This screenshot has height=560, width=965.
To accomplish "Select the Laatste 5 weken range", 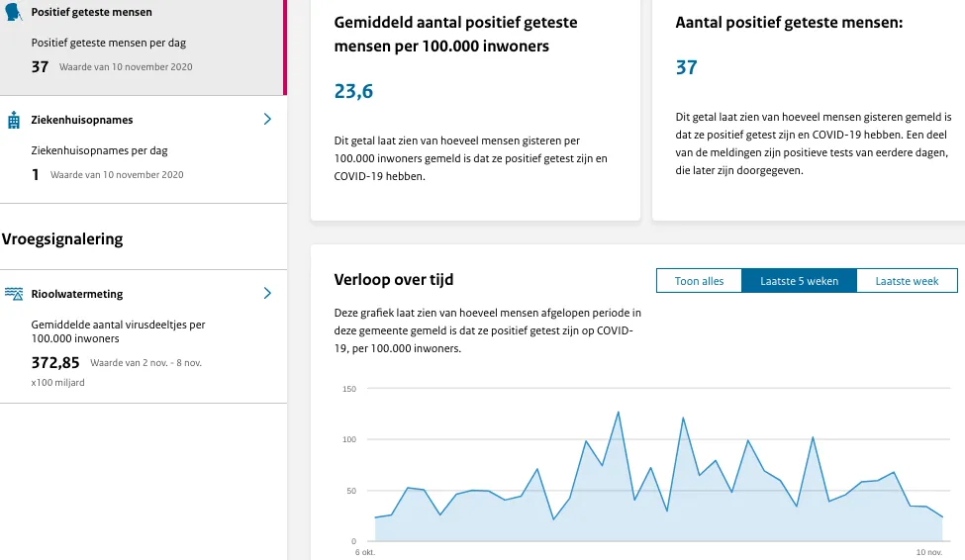I will pyautogui.click(x=799, y=281).
